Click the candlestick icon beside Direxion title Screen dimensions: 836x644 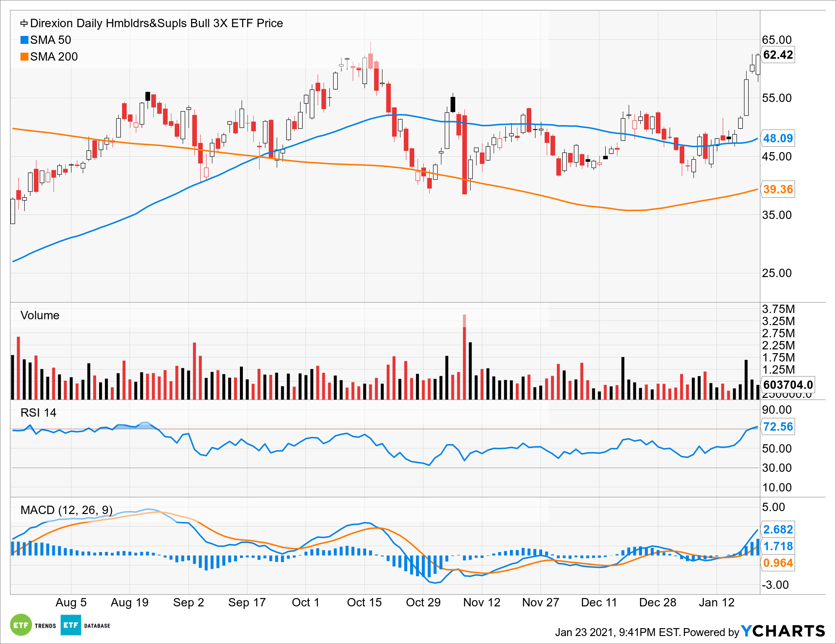(24, 23)
